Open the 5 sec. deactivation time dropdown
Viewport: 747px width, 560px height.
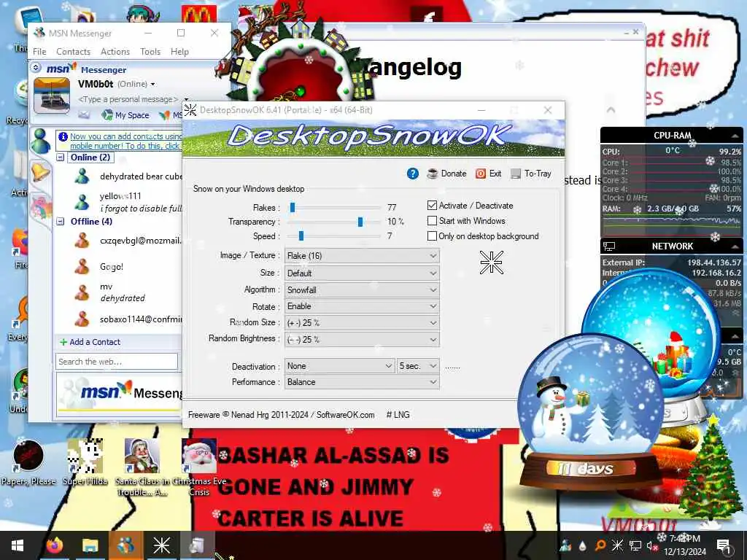[x=418, y=366]
